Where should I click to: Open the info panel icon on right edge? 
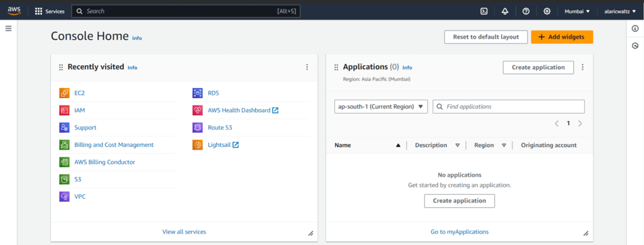(x=635, y=28)
